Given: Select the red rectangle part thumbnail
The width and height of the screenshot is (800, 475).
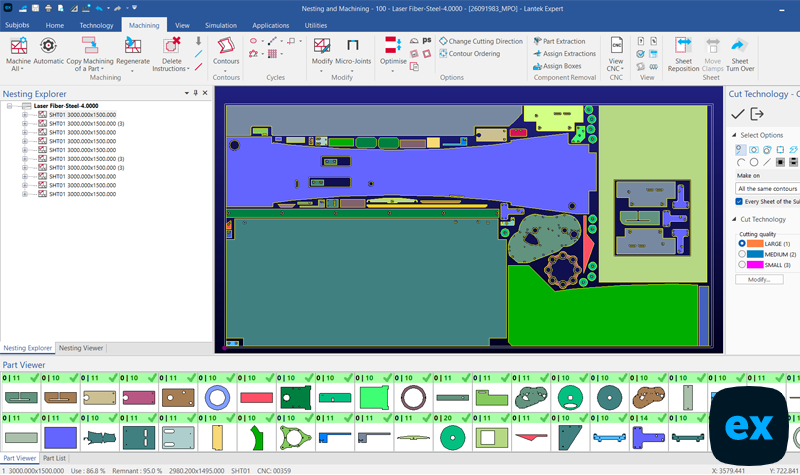Looking at the screenshot, I should click(x=256, y=397).
